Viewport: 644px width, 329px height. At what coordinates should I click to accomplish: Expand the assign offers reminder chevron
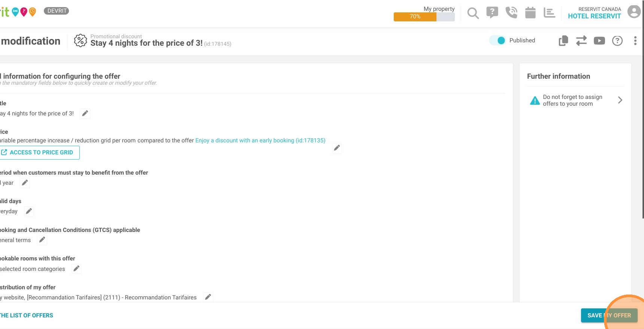[620, 100]
